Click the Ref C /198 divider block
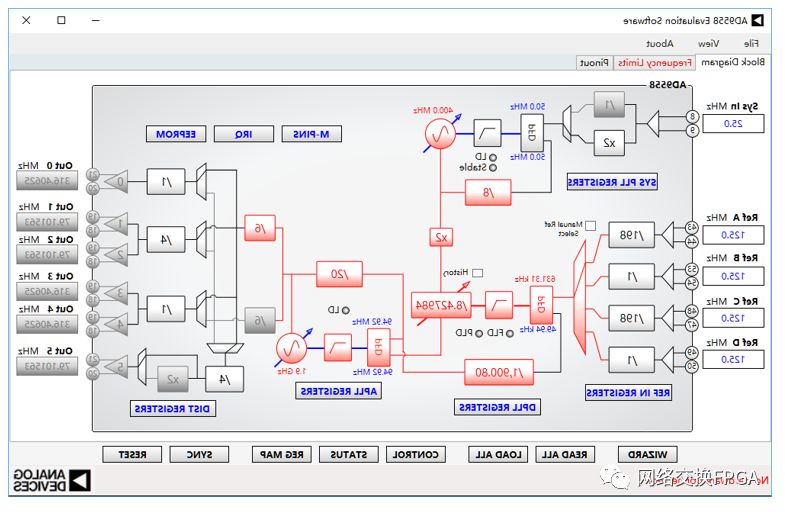Viewport: 785px width, 512px height. point(631,318)
